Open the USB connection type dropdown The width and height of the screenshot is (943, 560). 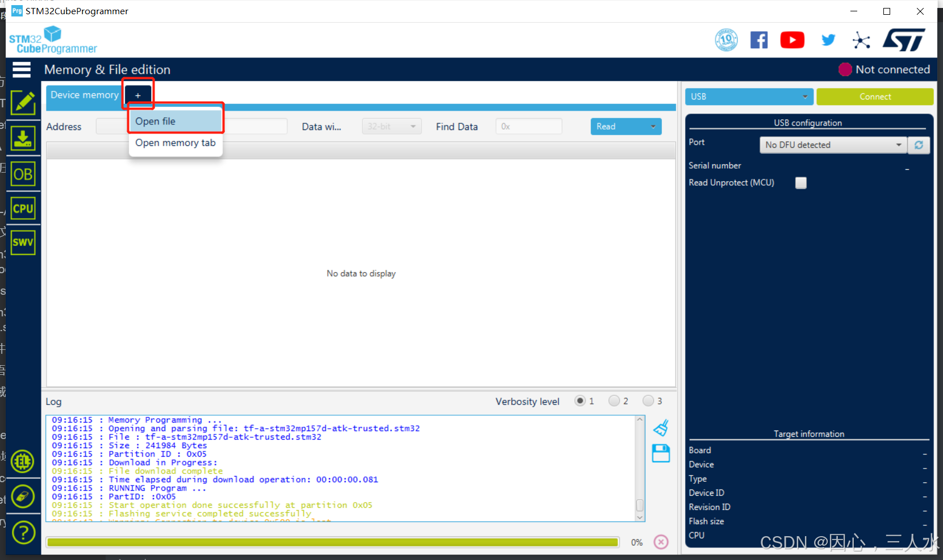749,97
